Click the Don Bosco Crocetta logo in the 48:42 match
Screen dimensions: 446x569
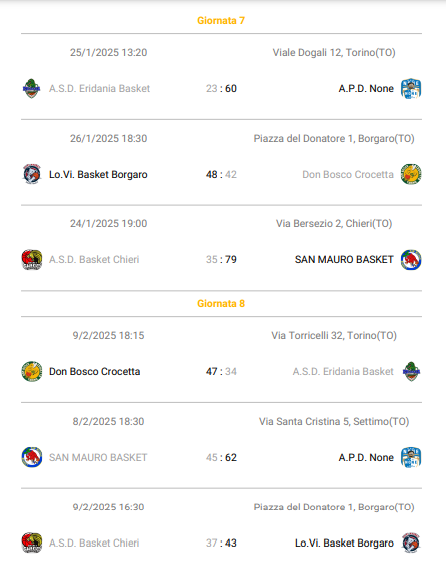pyautogui.click(x=411, y=174)
